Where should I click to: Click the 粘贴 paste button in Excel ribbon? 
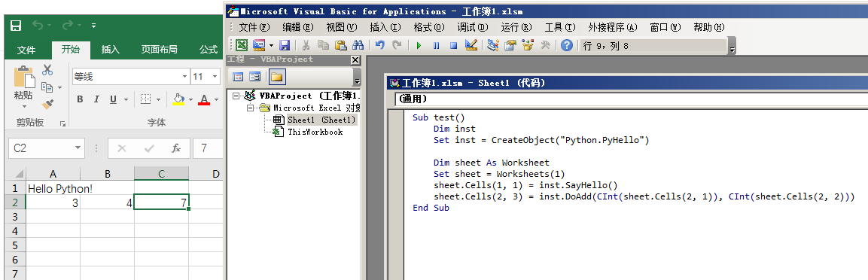tap(23, 87)
